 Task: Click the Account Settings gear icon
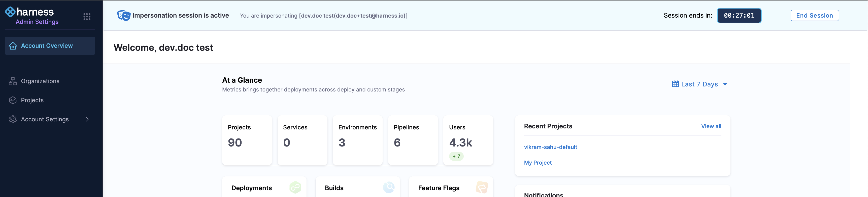[x=13, y=120]
